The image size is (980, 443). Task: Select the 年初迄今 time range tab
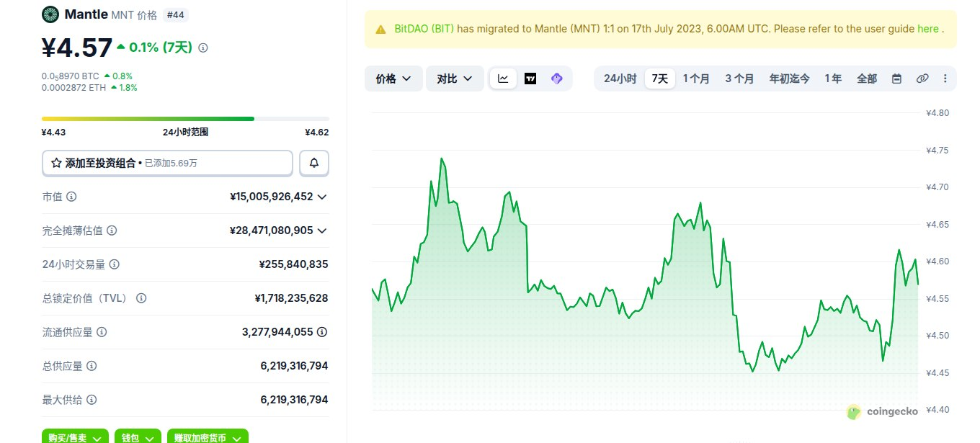click(x=789, y=79)
